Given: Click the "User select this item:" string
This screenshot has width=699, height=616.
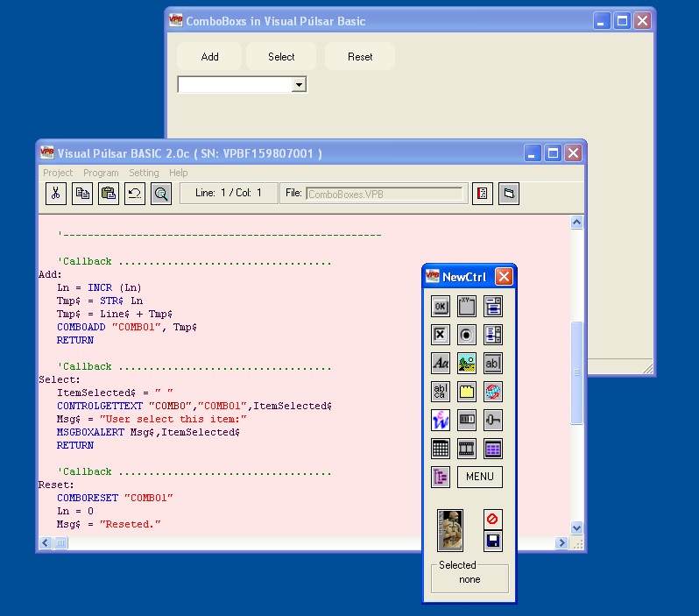Looking at the screenshot, I should 173,420.
